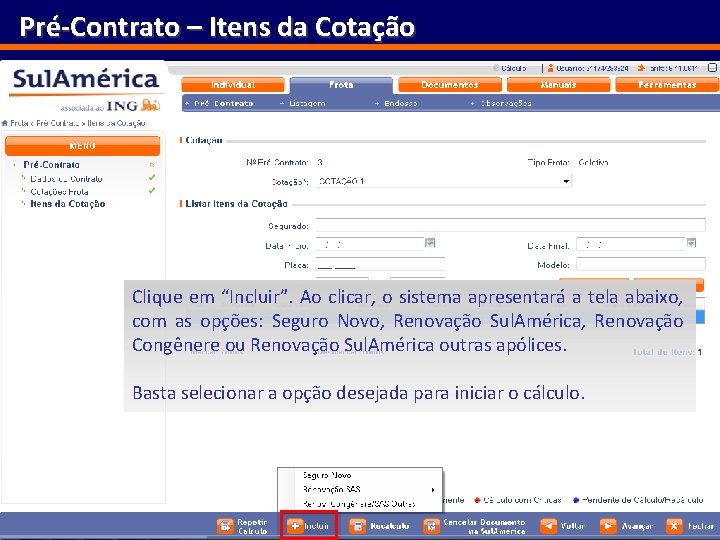
Task: Open the Documentos tab
Action: (450, 85)
